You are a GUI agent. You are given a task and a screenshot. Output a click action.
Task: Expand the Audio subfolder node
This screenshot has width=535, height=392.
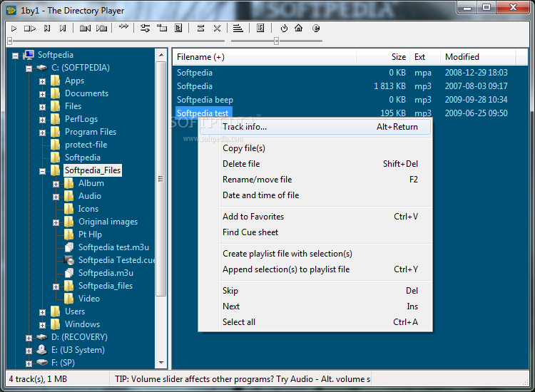point(56,197)
